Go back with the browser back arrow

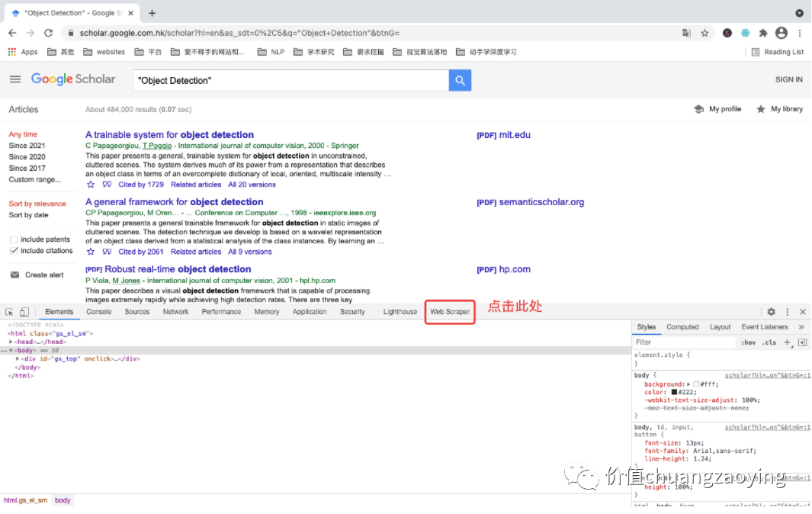[12, 33]
